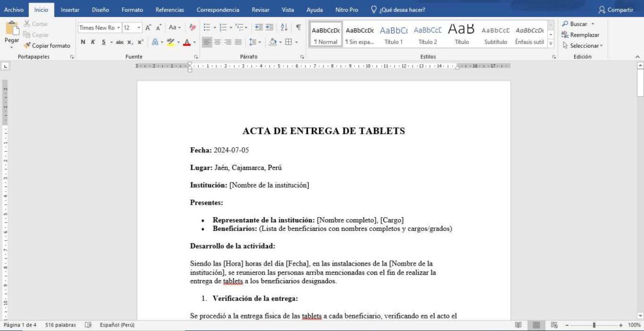Open the Fuente dialog launcher
The height and width of the screenshot is (331, 644).
tap(196, 57)
